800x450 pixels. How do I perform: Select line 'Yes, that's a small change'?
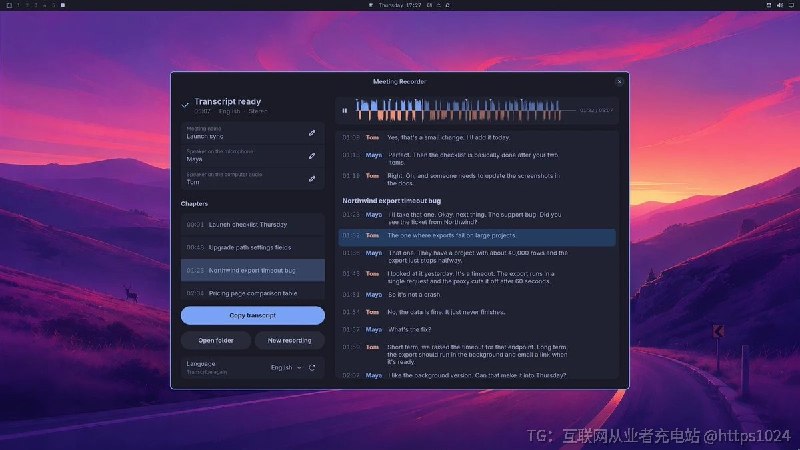coord(477,138)
